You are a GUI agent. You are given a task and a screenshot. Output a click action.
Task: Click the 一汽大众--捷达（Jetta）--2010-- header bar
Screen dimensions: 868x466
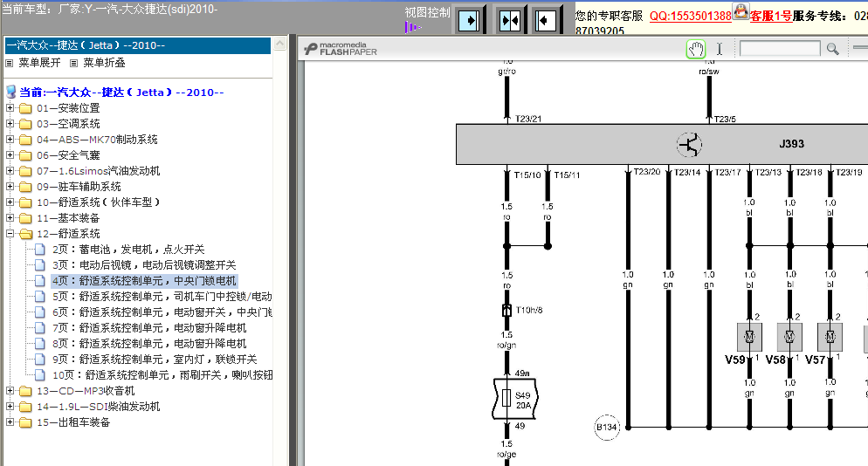pos(137,45)
